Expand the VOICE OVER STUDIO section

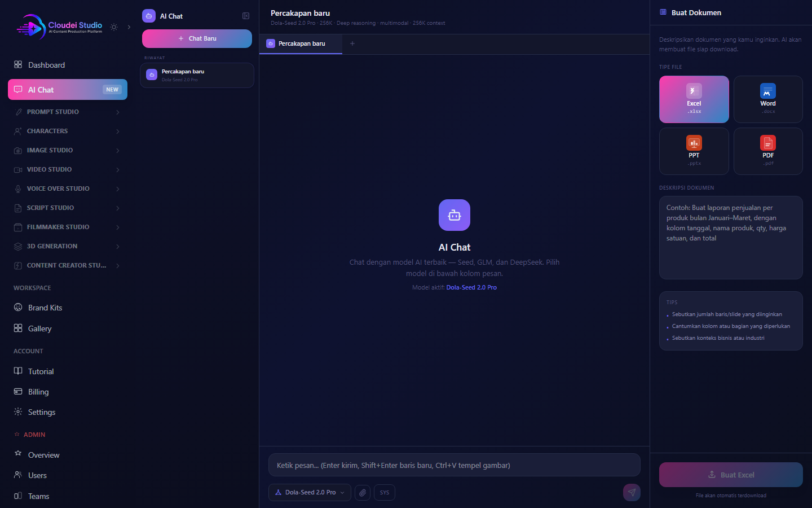coord(68,189)
